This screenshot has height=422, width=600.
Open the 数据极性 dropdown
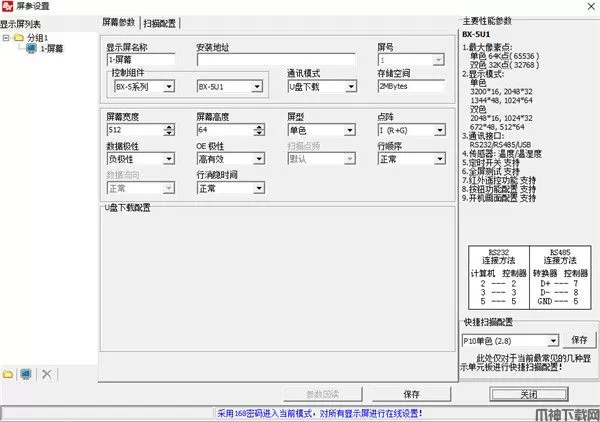[x=168, y=159]
